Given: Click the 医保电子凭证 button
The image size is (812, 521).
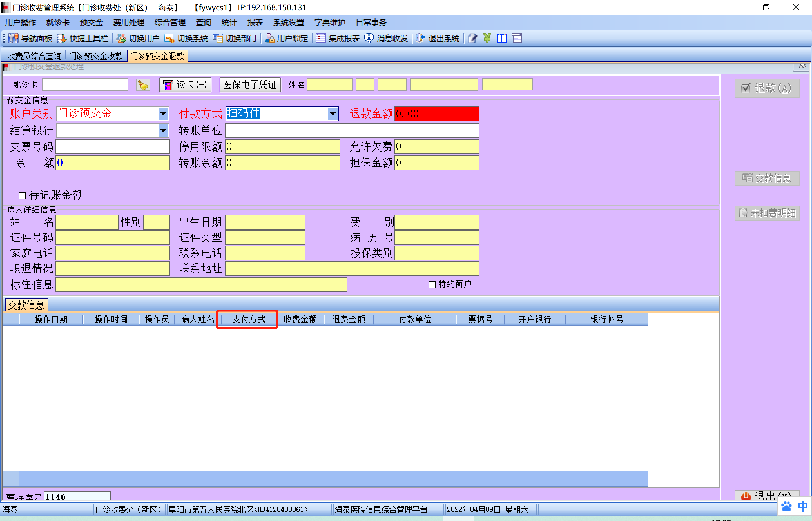Looking at the screenshot, I should tap(250, 84).
